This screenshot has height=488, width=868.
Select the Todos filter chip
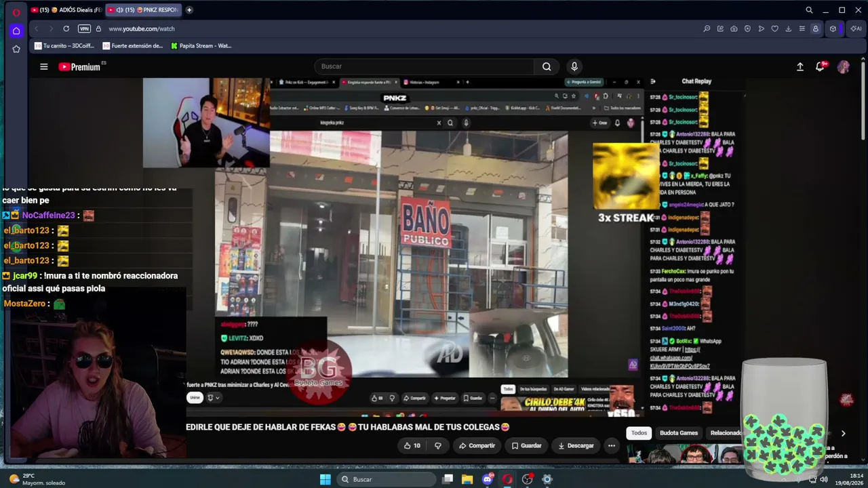(x=639, y=433)
